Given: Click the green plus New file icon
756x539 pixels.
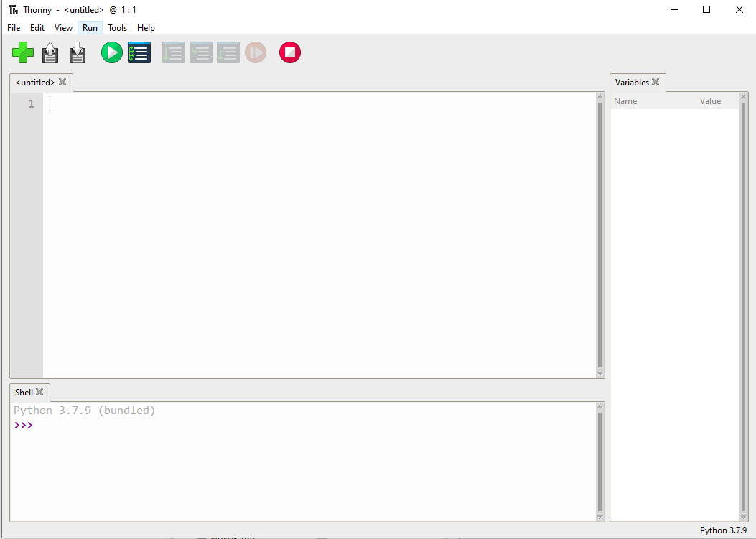Looking at the screenshot, I should coord(23,52).
